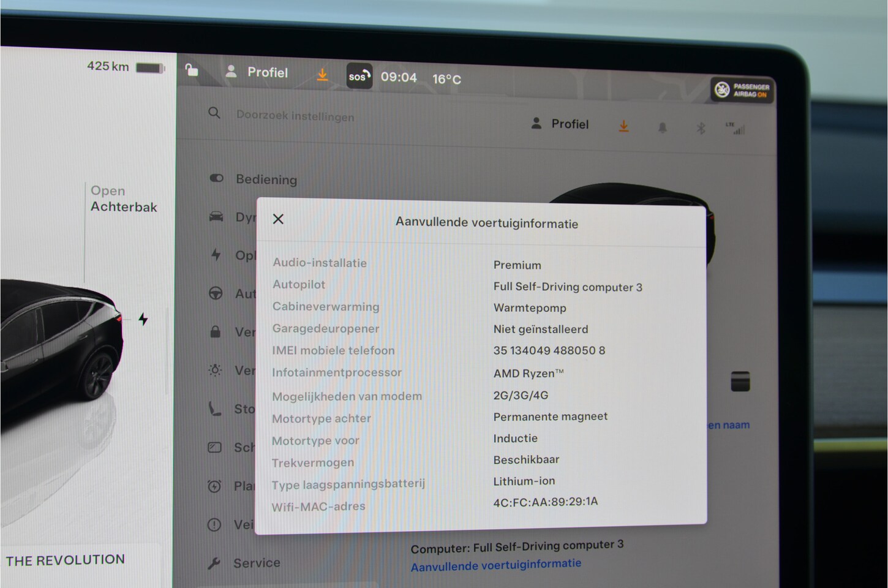Select the AMD Ryzen value
Image resolution: width=888 pixels, height=588 pixels.
pos(529,373)
